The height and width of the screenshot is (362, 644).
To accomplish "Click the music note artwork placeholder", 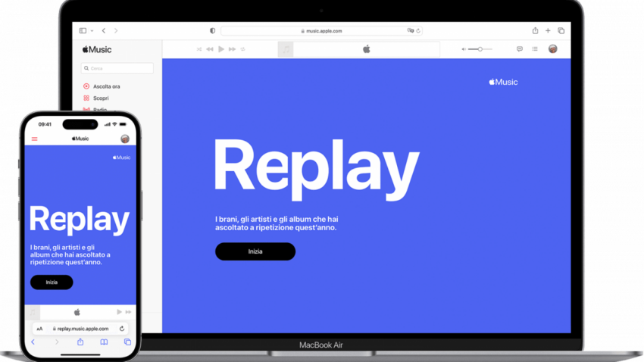I will 286,49.
